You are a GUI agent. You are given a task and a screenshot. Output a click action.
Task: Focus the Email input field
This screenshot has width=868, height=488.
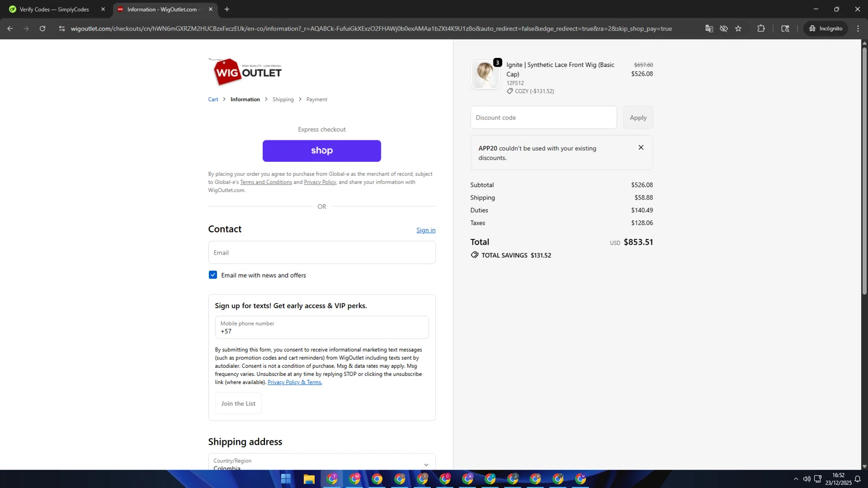click(x=322, y=253)
